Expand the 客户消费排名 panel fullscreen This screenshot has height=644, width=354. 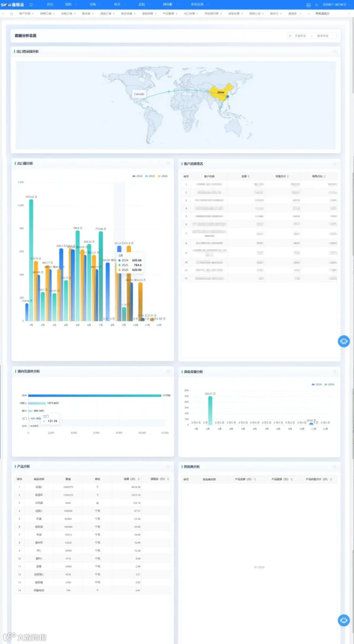(335, 164)
